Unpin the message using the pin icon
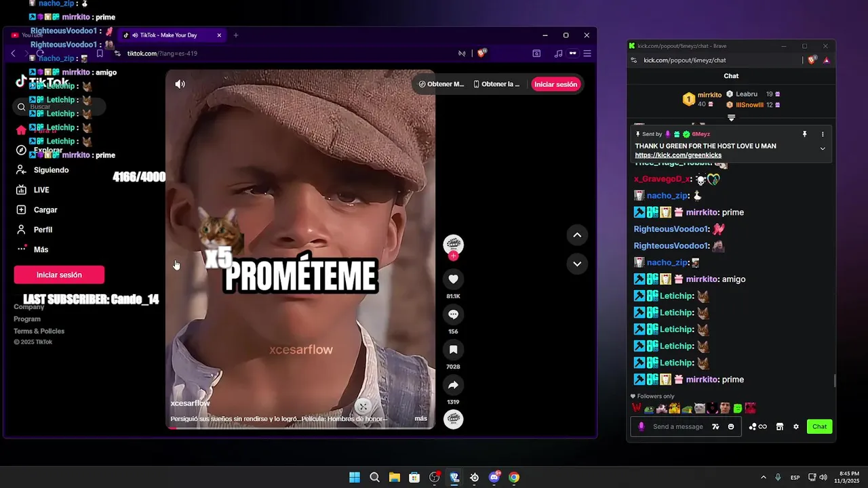This screenshot has width=868, height=488. tap(805, 134)
